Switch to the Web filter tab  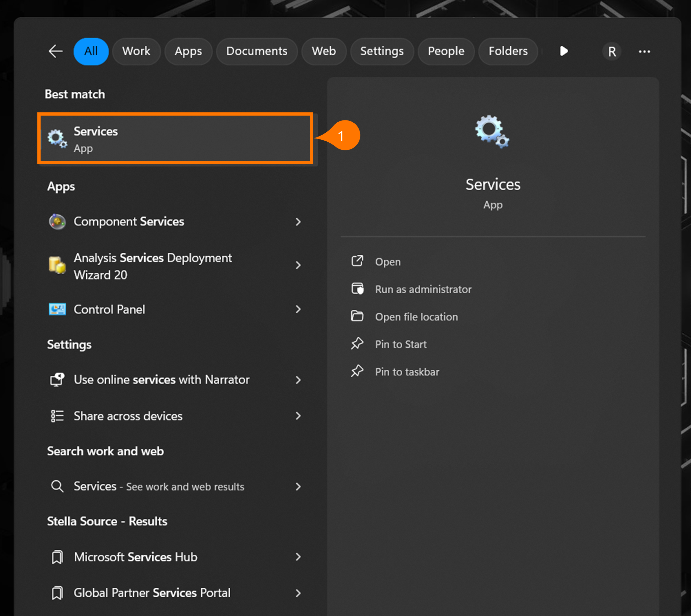pyautogui.click(x=324, y=52)
